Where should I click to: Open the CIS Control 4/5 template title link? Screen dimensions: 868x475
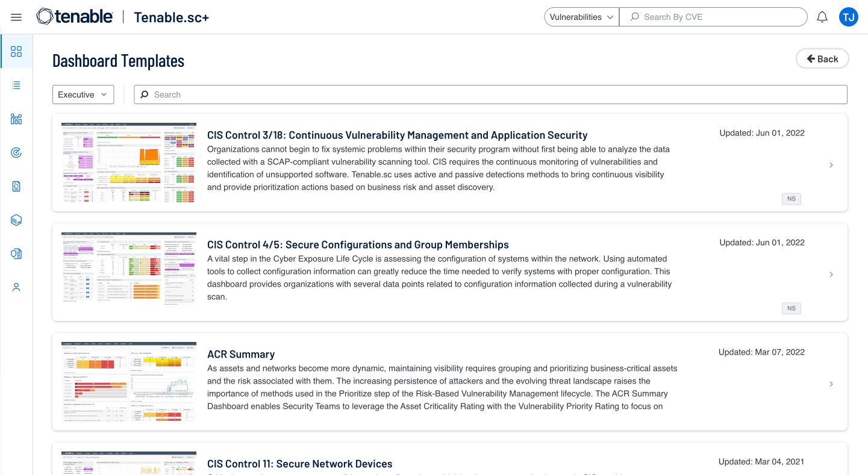pos(358,244)
